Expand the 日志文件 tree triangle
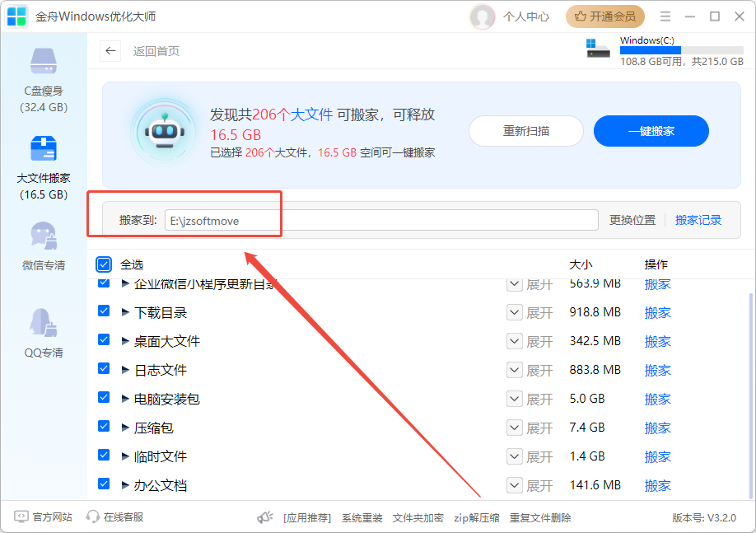This screenshot has width=756, height=533. point(125,370)
